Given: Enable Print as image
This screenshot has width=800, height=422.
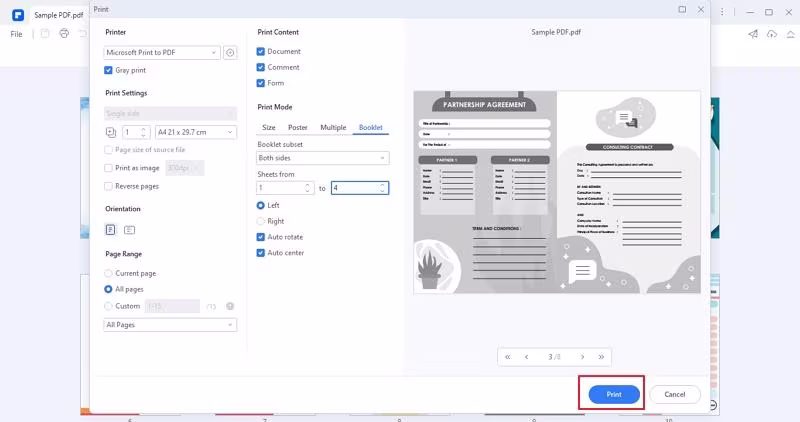Looking at the screenshot, I should pos(108,168).
